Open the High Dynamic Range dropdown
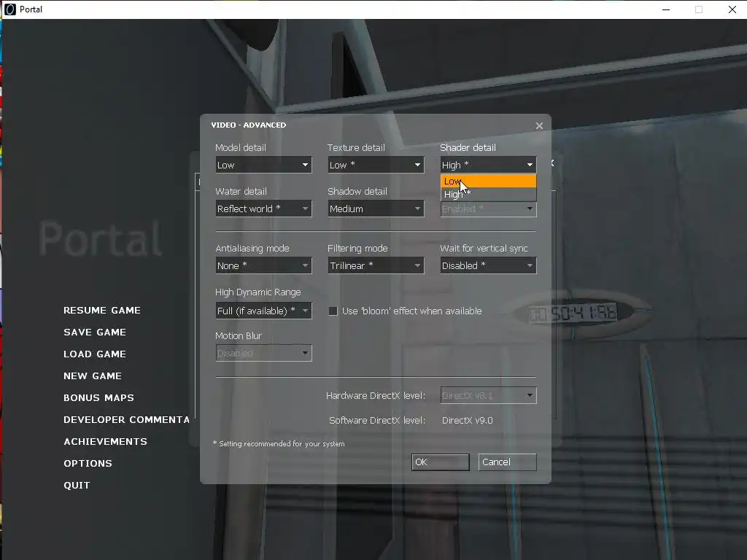Viewport: 747px width, 560px height. click(x=263, y=311)
